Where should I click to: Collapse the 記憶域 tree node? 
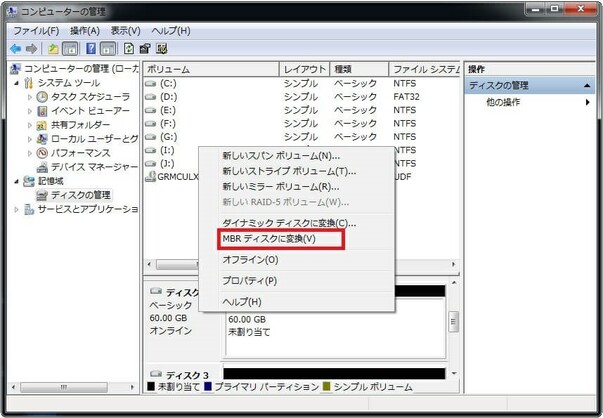(x=17, y=181)
